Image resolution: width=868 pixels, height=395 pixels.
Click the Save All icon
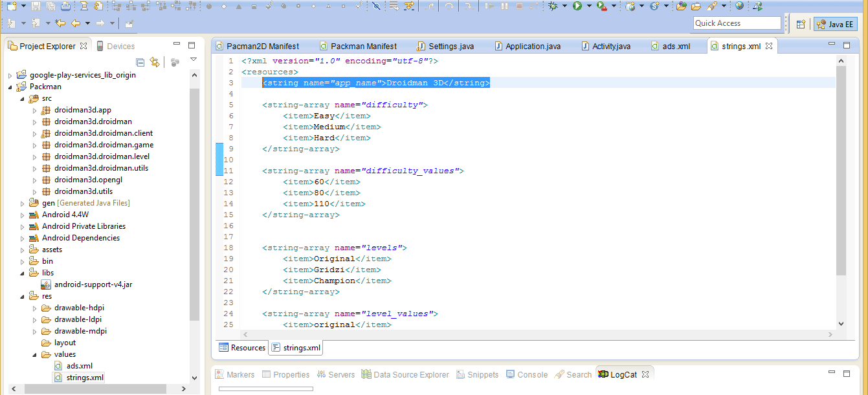coord(50,6)
